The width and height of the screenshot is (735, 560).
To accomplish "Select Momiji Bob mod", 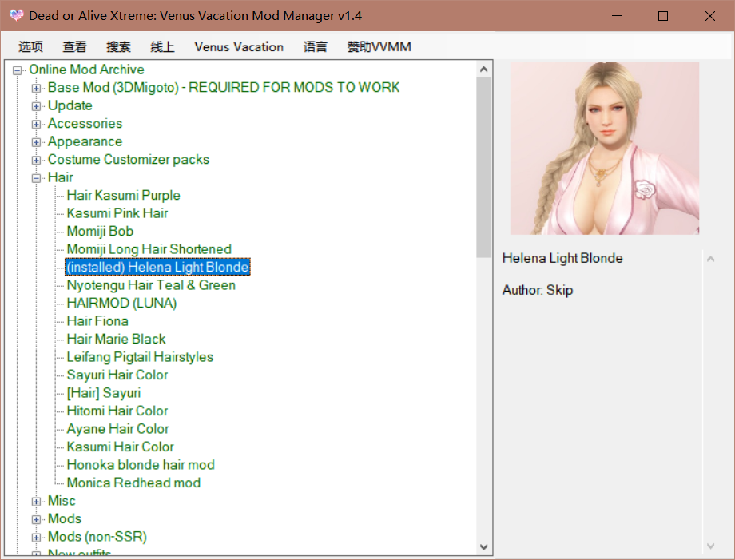I will coord(100,231).
